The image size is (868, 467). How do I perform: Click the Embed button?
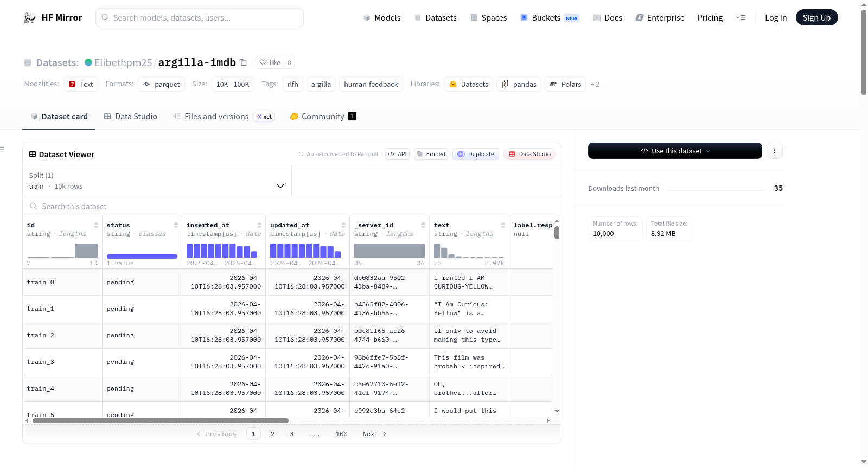coord(431,154)
